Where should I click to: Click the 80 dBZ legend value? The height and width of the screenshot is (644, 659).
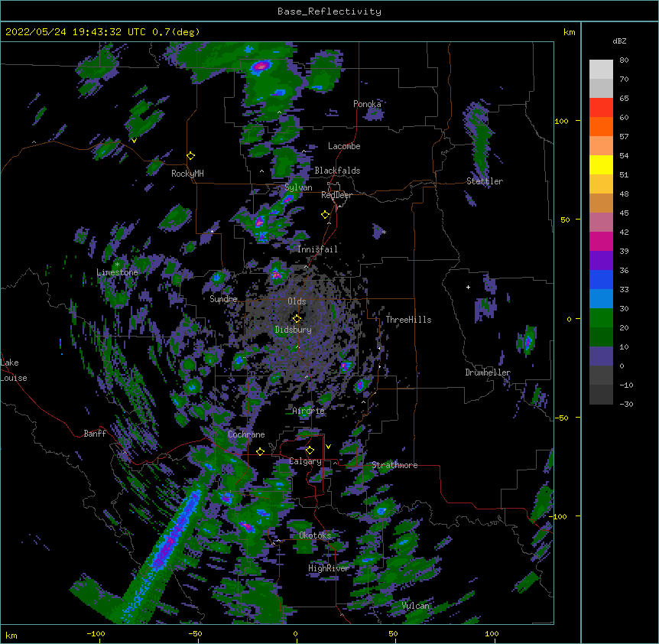(x=624, y=60)
